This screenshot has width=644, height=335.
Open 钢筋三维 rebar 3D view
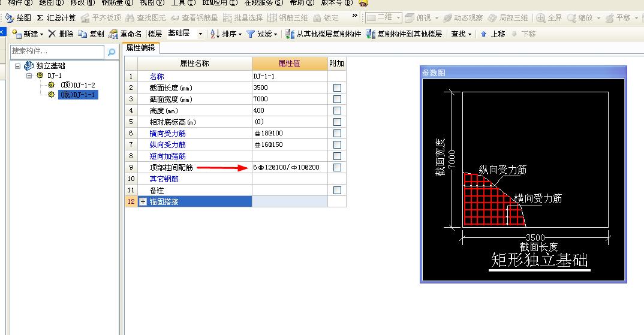(287, 17)
